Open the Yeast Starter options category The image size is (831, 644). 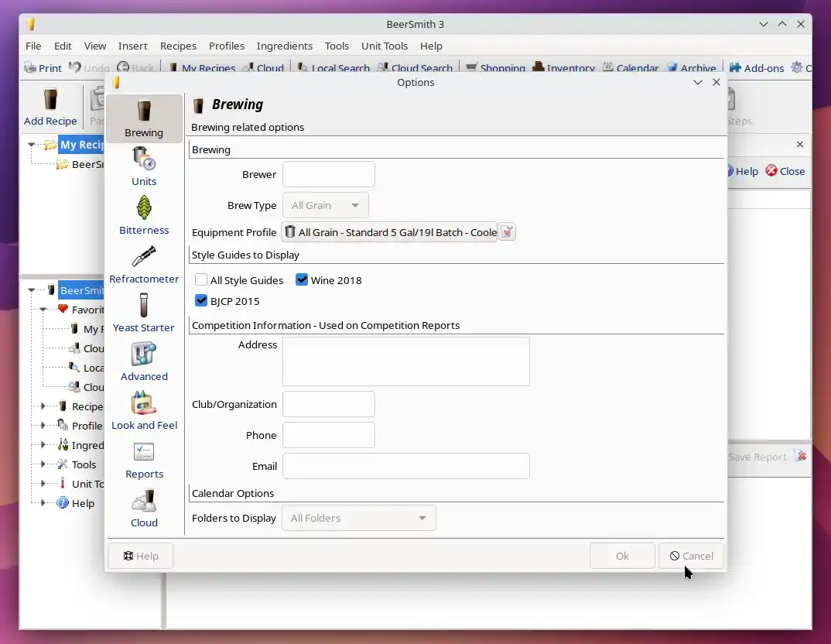144,313
